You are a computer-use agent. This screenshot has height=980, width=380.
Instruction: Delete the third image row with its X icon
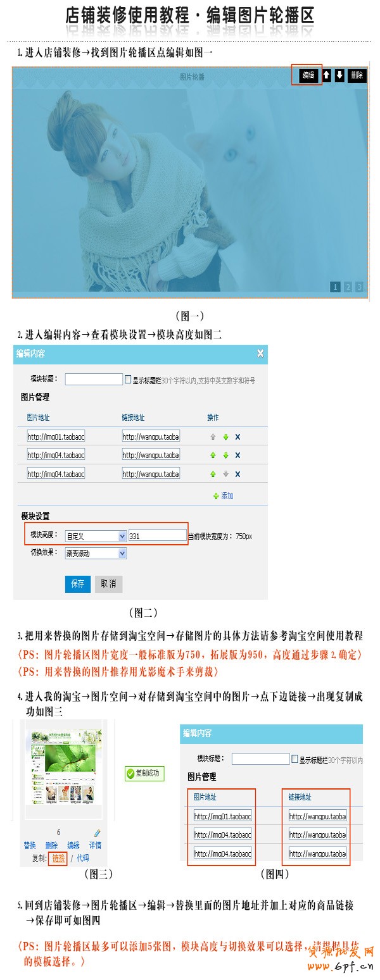(237, 474)
